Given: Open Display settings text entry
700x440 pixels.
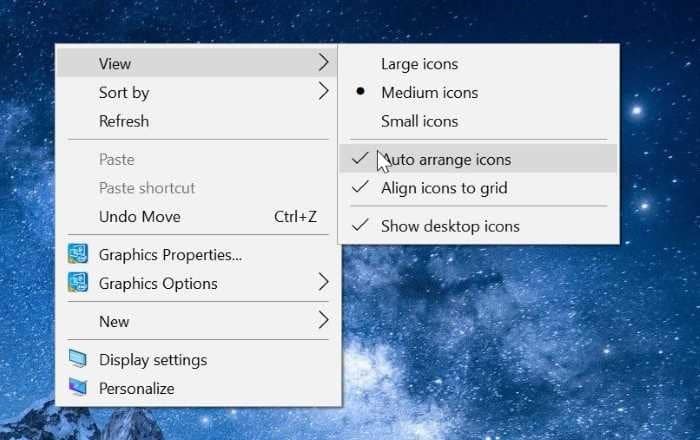Looking at the screenshot, I should click(x=153, y=360).
